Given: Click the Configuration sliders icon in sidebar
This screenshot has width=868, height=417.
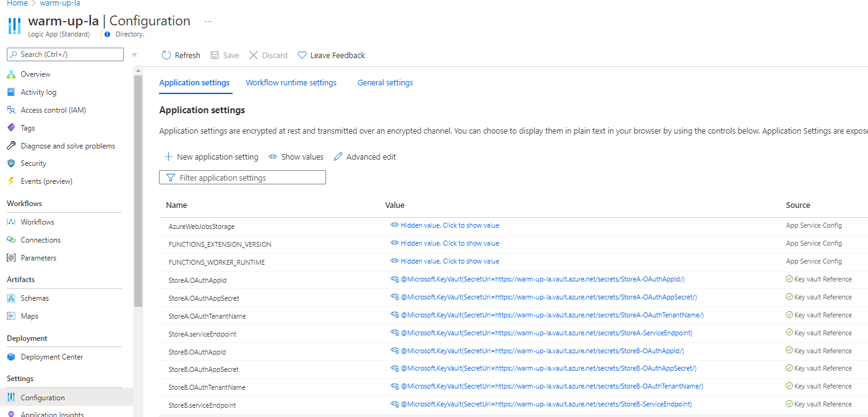Looking at the screenshot, I should click(11, 398).
